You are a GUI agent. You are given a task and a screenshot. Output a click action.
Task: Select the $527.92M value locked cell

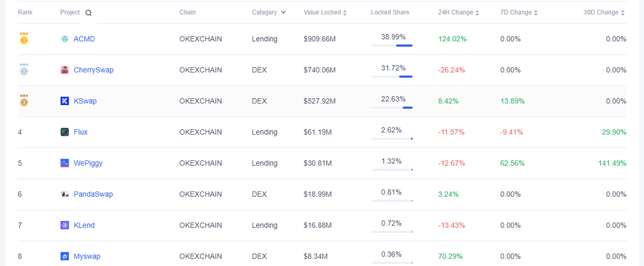(319, 101)
